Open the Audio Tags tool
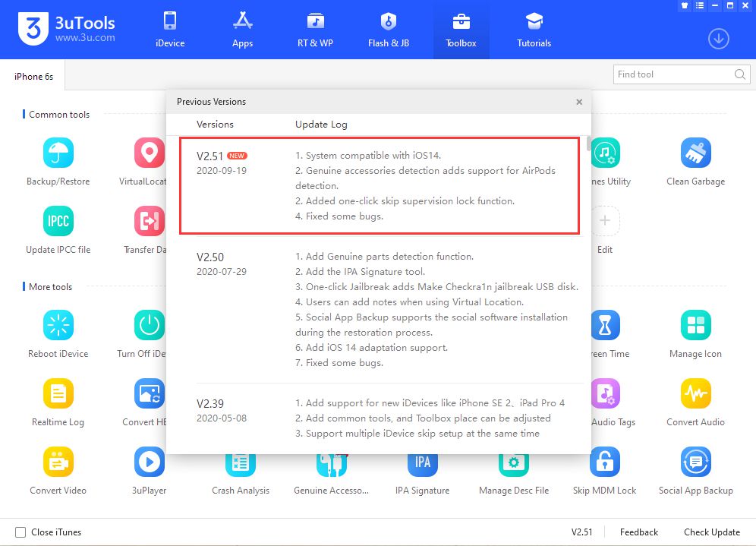Image resolution: width=756 pixels, height=546 pixels. click(606, 393)
